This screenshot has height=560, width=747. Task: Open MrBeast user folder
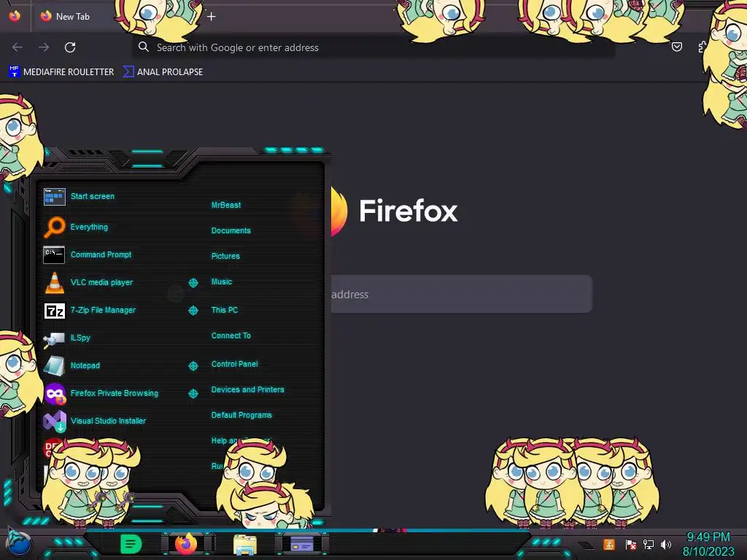(x=226, y=205)
